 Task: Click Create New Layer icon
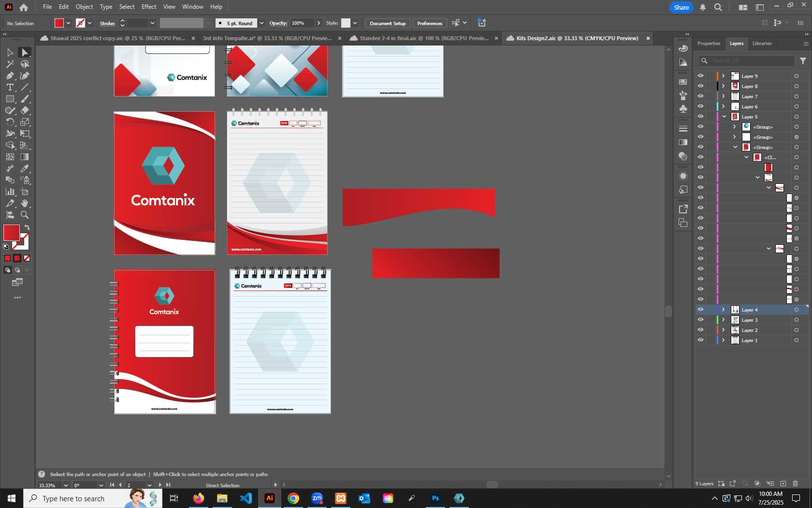[783, 483]
